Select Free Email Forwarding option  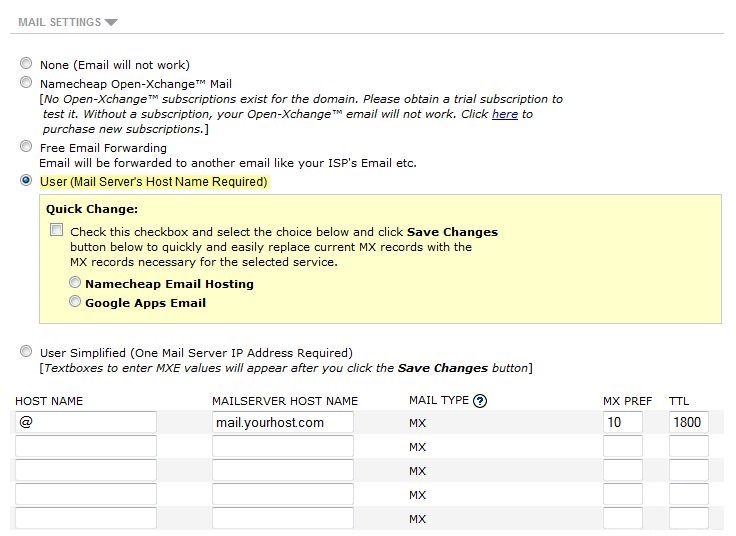[x=26, y=146]
